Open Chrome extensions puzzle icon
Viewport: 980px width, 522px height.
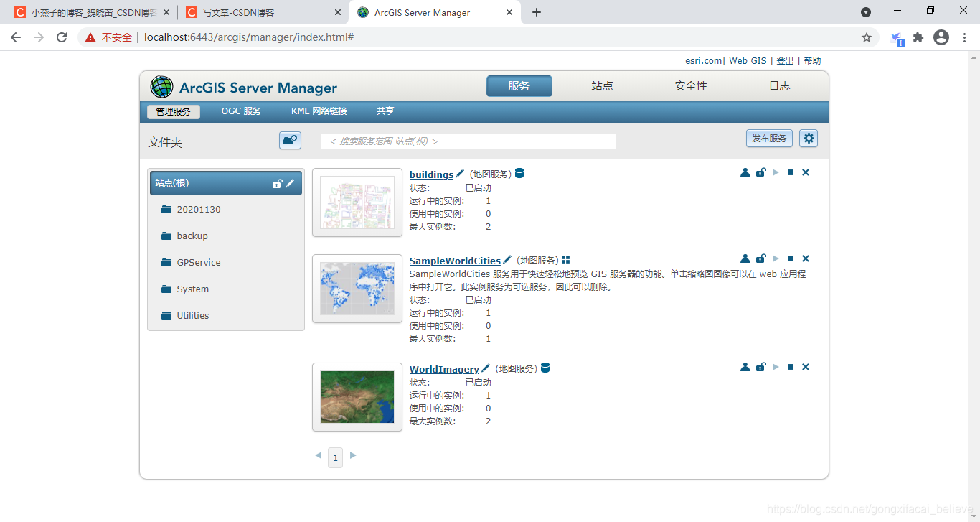click(x=918, y=37)
